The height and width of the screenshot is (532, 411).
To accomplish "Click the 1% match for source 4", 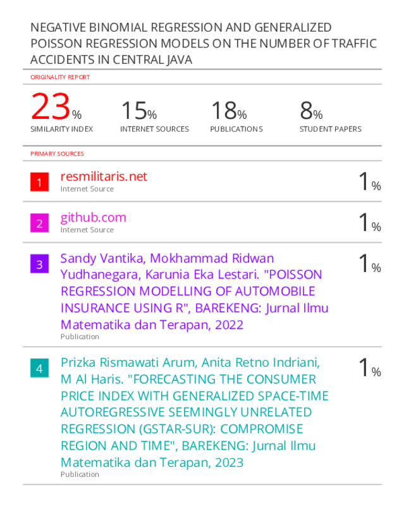I will [370, 368].
